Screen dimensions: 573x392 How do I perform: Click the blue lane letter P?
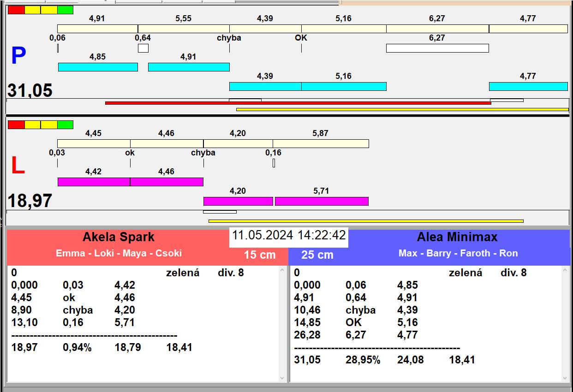coord(18,56)
